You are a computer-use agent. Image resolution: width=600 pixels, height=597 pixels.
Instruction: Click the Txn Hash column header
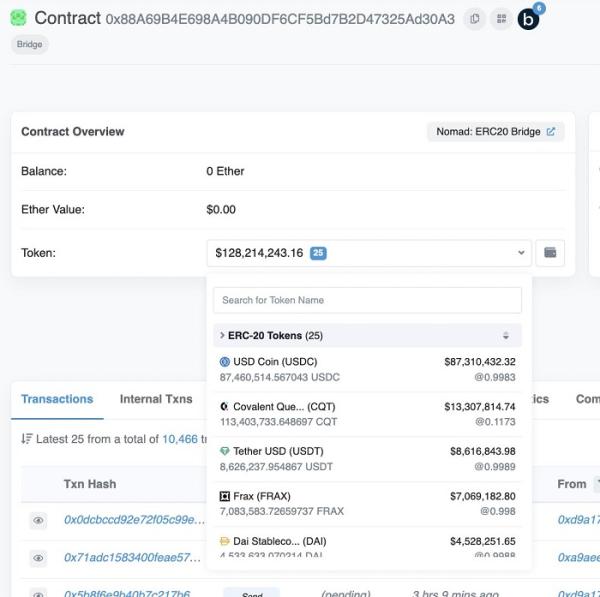coord(90,484)
